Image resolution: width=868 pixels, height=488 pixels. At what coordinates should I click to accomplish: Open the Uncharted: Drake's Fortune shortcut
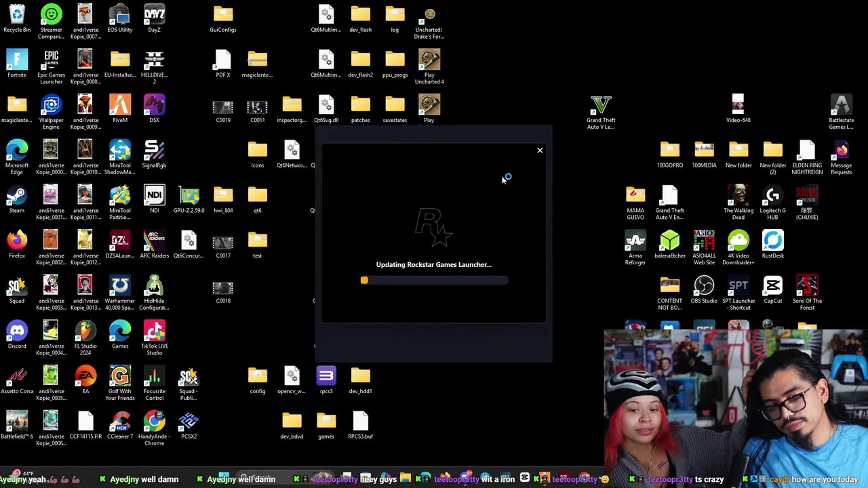[429, 21]
